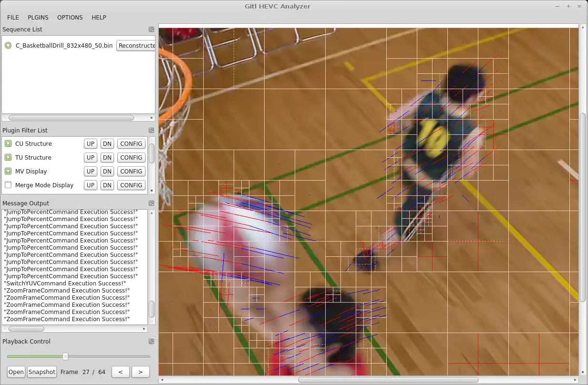Click the frame position slider handle
The image size is (588, 385).
65,356
